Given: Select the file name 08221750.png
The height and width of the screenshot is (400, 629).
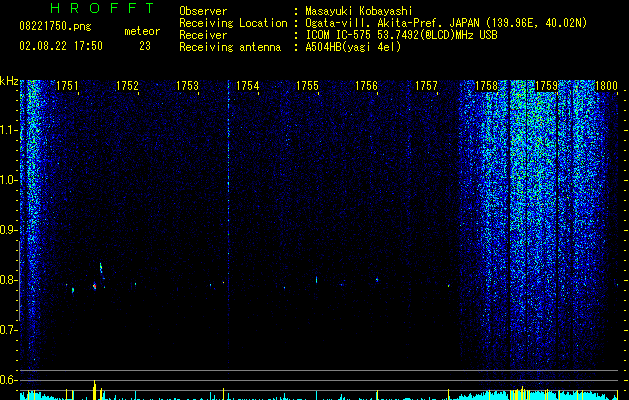Looking at the screenshot, I should (55, 26).
